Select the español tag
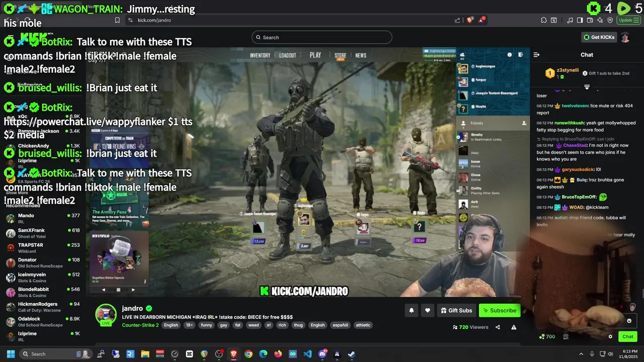The image size is (644, 362). point(340,325)
